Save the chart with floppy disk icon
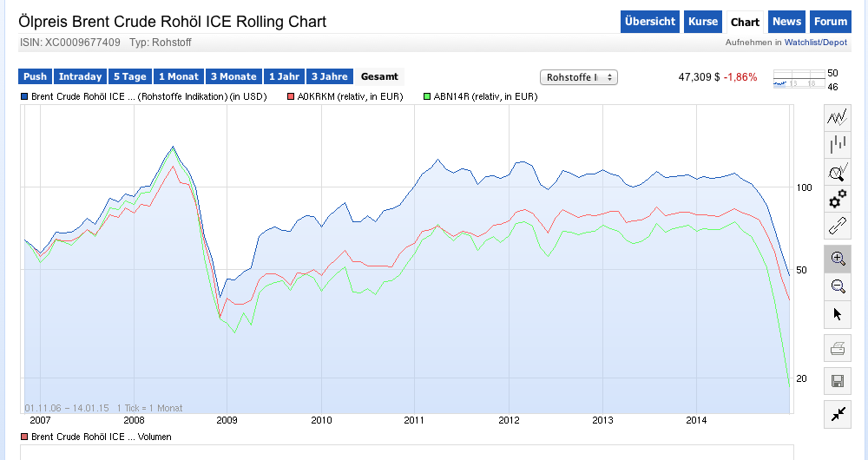The height and width of the screenshot is (460, 868). click(837, 381)
